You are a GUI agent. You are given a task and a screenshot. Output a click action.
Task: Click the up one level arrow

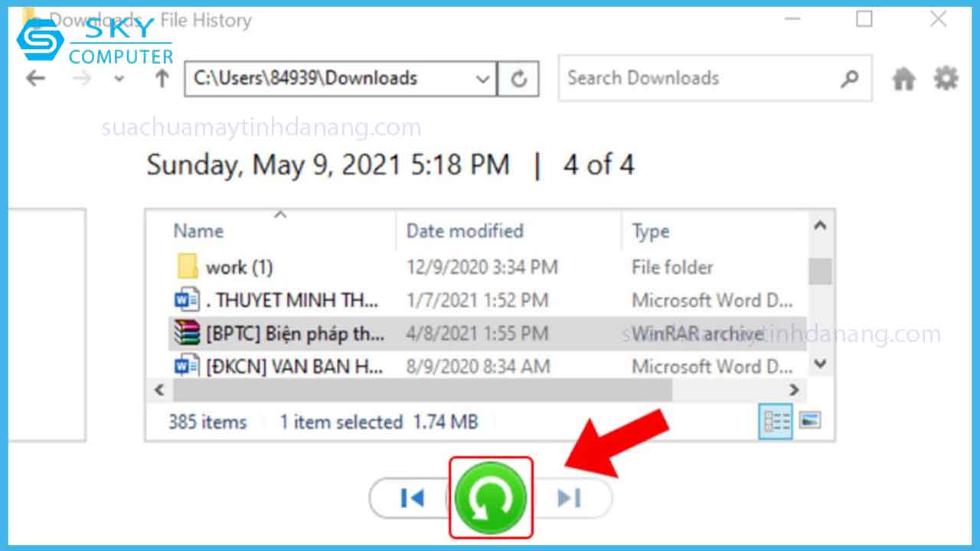(x=162, y=78)
